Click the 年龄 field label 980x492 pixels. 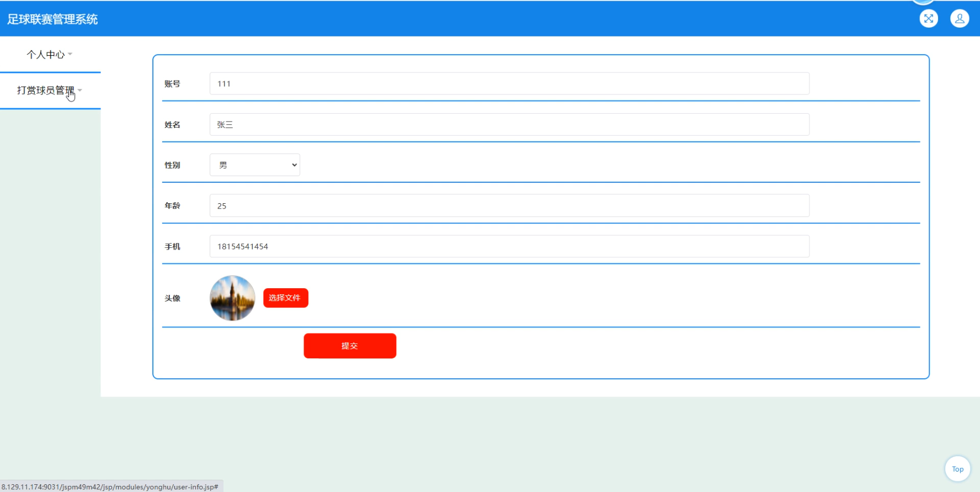tap(172, 205)
